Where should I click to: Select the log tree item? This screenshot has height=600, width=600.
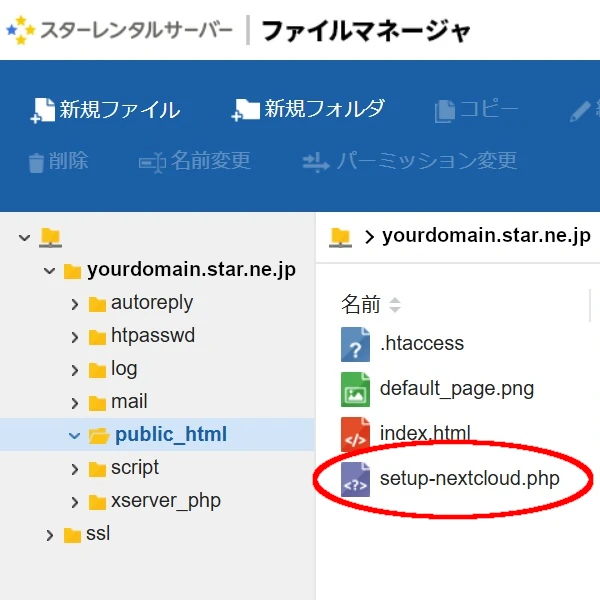[x=124, y=370]
